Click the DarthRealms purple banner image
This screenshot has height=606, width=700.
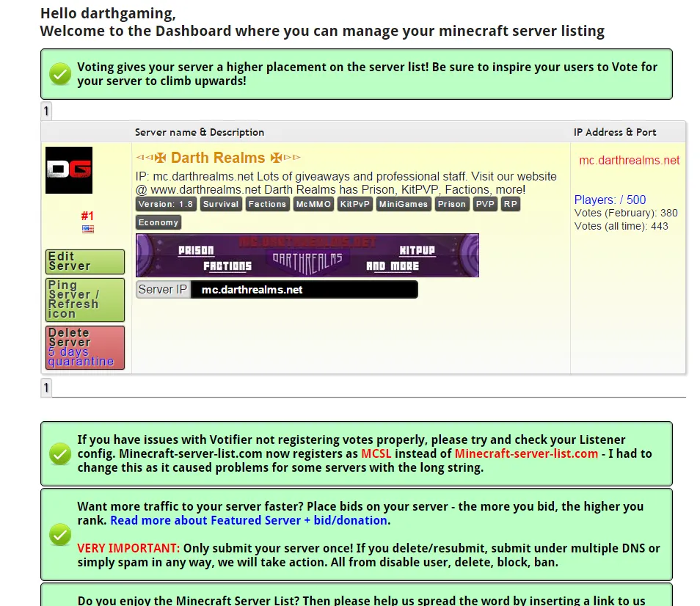point(307,255)
